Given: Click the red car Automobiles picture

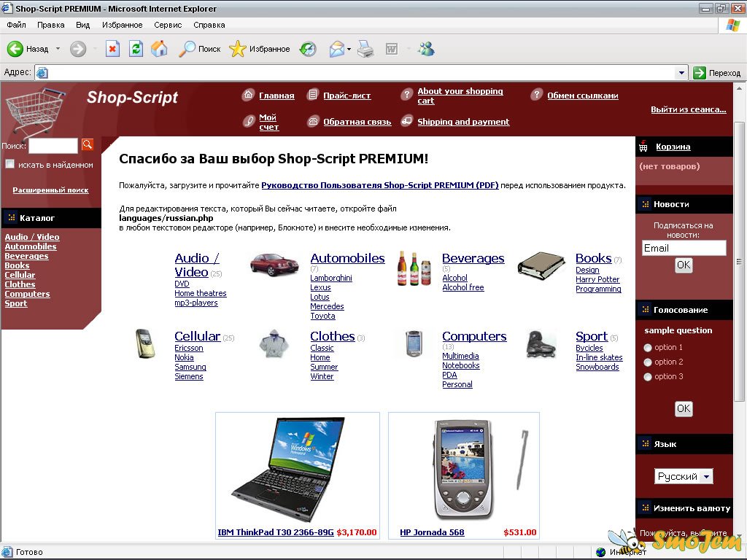Looking at the screenshot, I should pyautogui.click(x=274, y=264).
